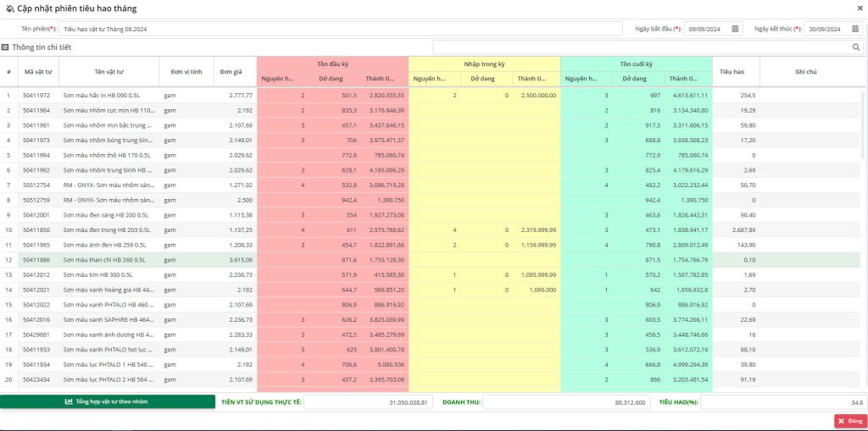Click unit price 2.777,77
Image resolution: width=868 pixels, height=431 pixels.
tap(241, 96)
